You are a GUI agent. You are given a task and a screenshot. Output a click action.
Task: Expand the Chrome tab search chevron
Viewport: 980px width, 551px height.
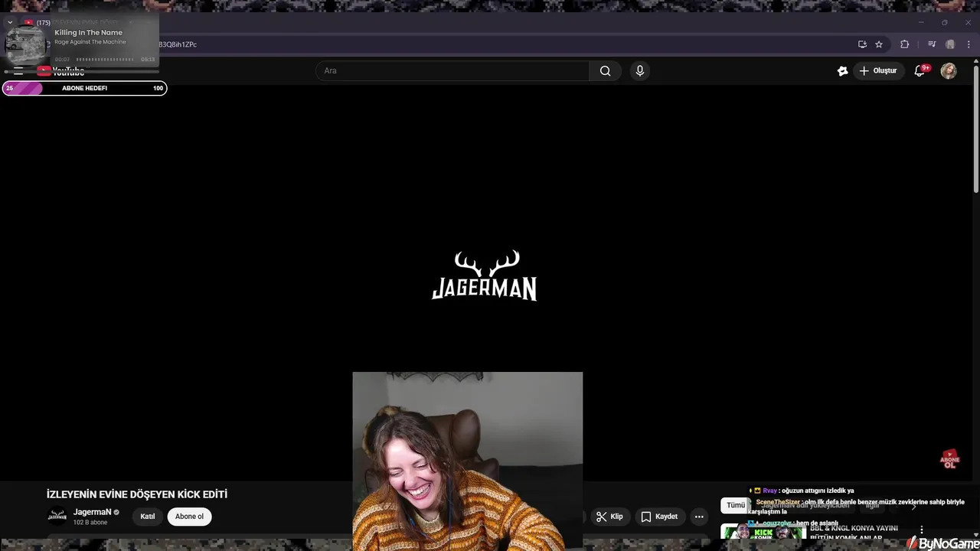click(x=10, y=23)
